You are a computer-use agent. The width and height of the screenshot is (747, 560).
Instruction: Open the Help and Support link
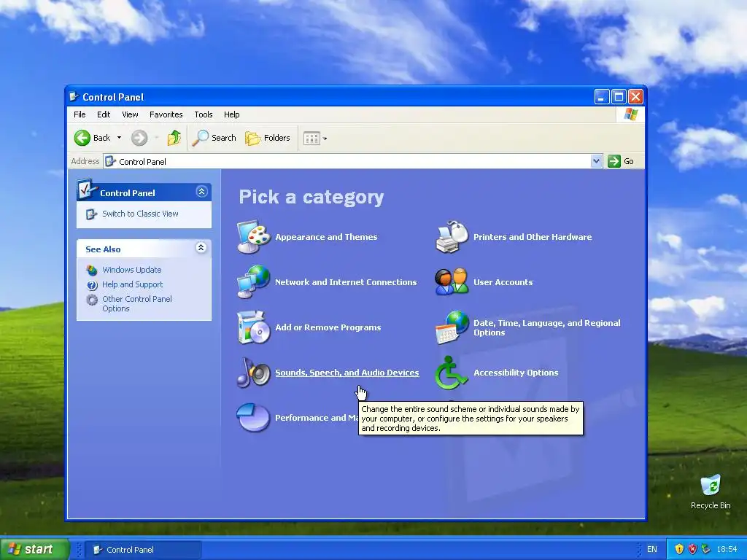coord(133,284)
